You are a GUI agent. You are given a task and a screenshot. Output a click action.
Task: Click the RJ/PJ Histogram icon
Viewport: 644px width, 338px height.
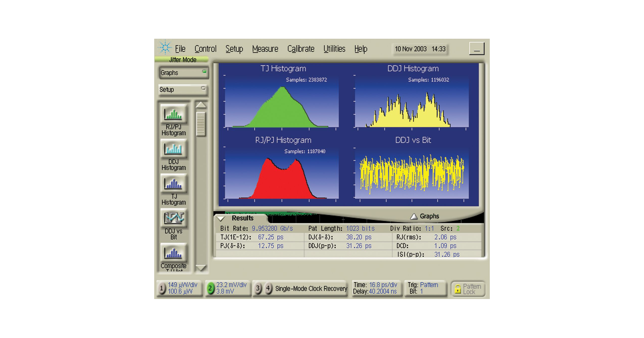[x=173, y=114]
